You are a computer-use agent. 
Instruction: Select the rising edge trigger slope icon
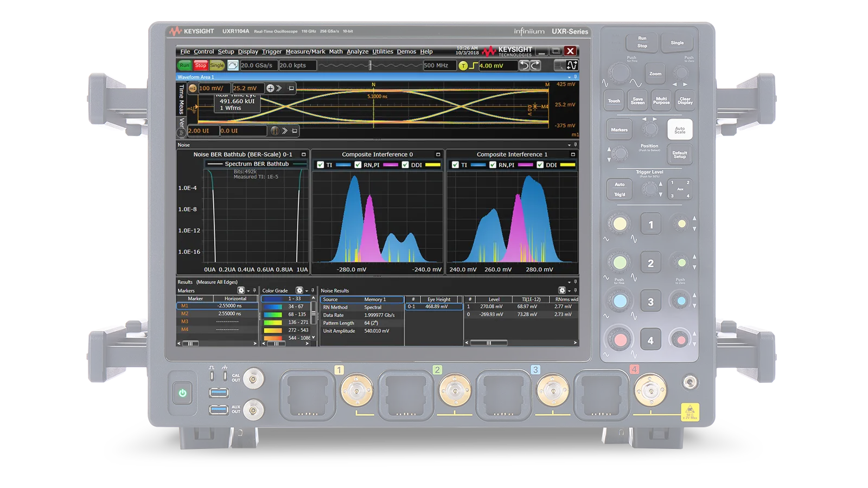473,66
